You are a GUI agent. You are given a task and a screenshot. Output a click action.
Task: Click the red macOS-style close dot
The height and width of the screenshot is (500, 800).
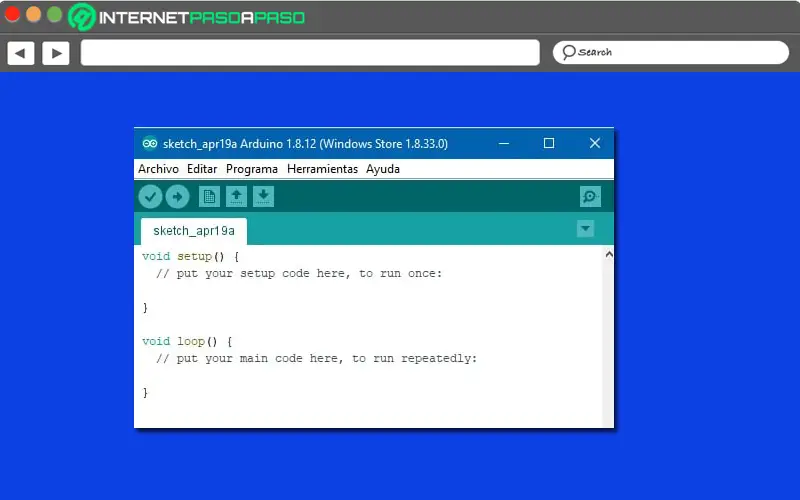(x=12, y=14)
